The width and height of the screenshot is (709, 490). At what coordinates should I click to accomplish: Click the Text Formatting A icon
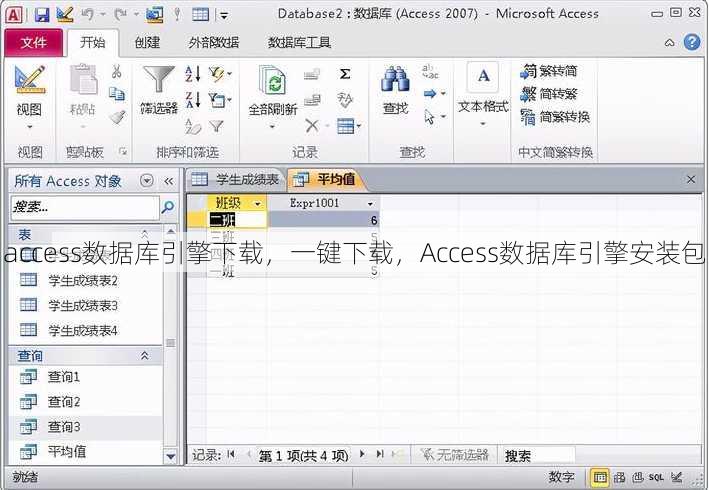483,75
